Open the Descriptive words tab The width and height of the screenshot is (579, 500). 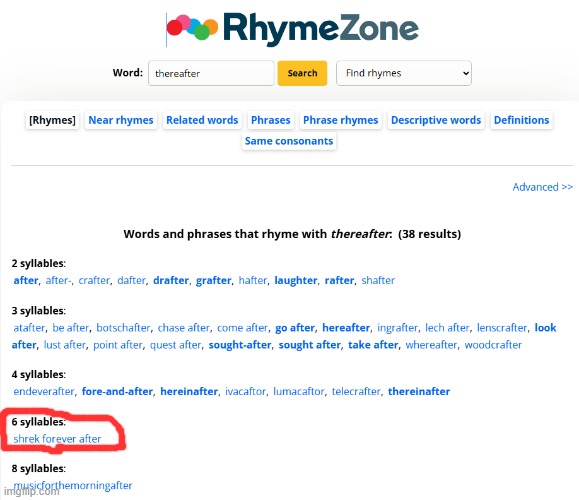click(x=436, y=120)
